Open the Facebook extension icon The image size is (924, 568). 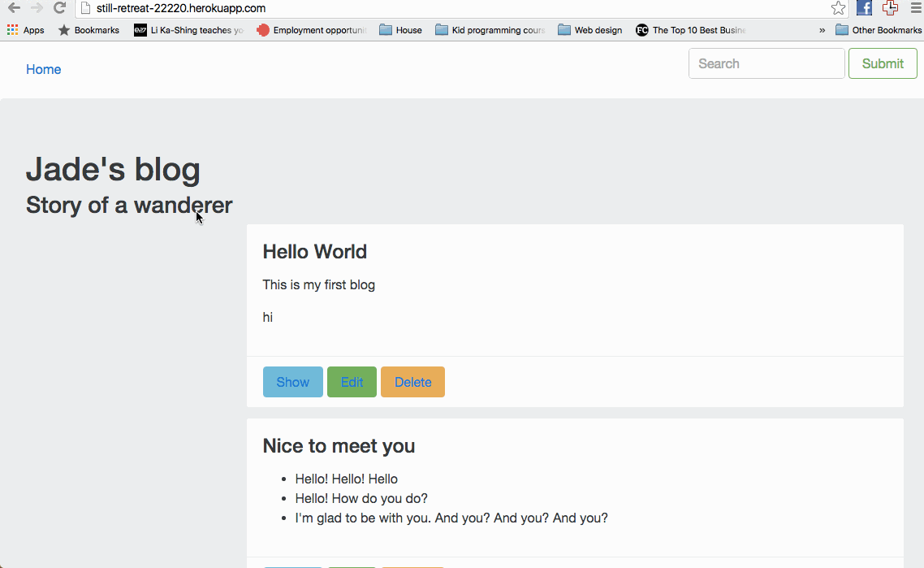(x=864, y=7)
